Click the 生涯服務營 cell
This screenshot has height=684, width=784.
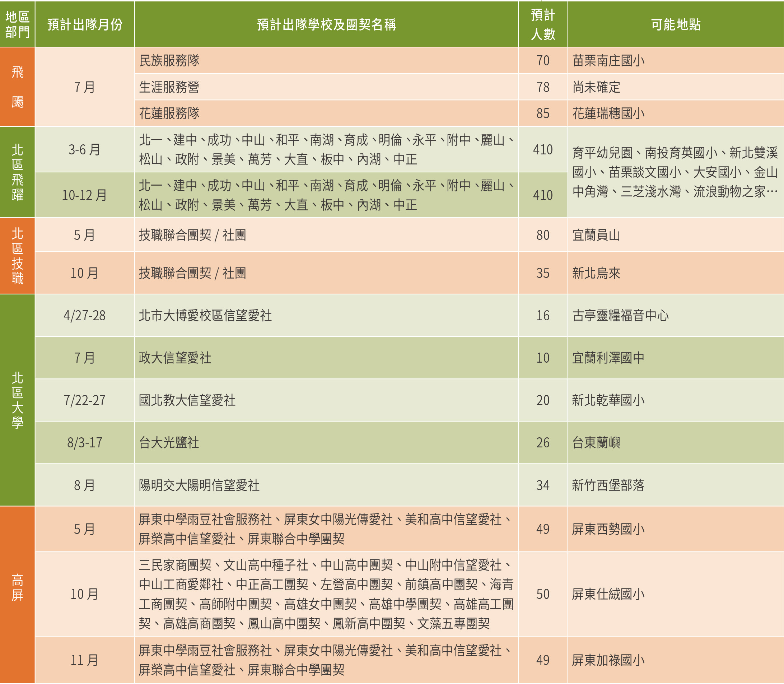click(x=326, y=87)
